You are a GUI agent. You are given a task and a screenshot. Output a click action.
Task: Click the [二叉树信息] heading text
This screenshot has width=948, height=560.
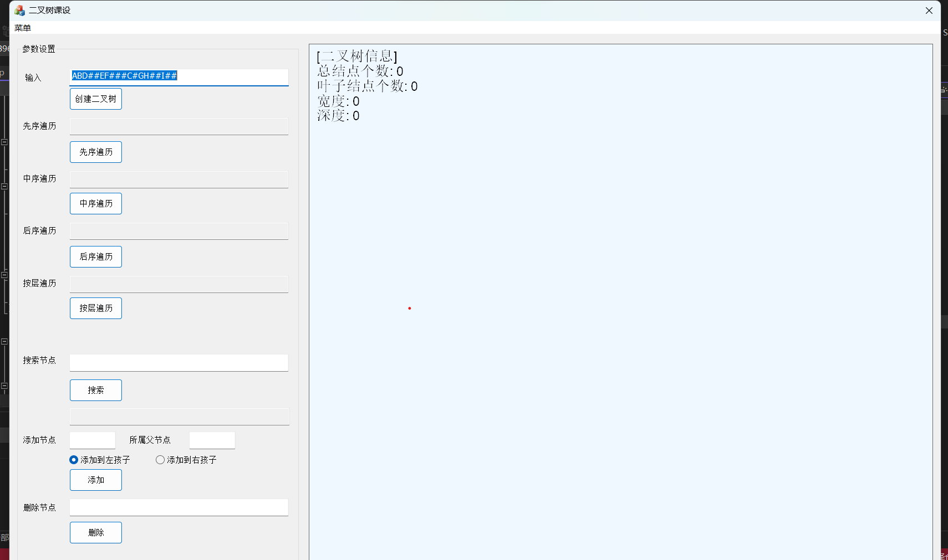pyautogui.click(x=357, y=56)
